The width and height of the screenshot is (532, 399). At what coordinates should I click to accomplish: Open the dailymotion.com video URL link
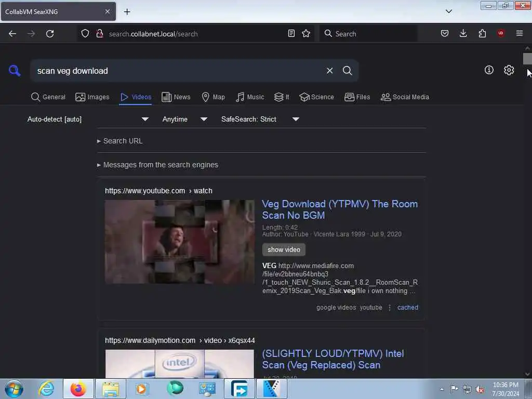(x=180, y=340)
